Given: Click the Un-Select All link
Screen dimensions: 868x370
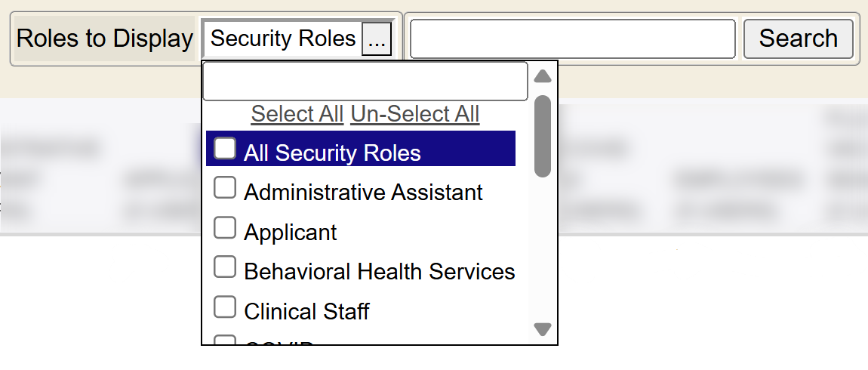Looking at the screenshot, I should [414, 114].
